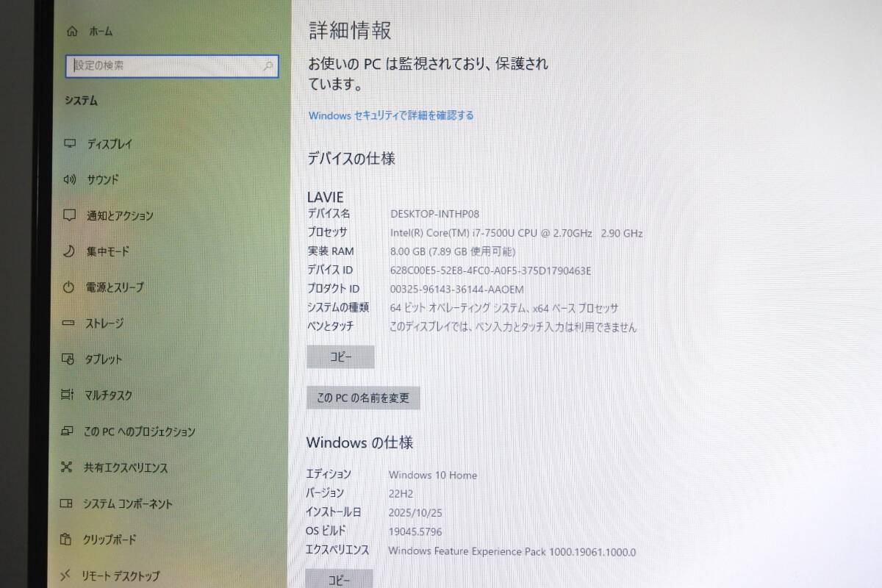Select the ストレージ drive icon
Screen dimensions: 882x588
pyautogui.click(x=69, y=323)
